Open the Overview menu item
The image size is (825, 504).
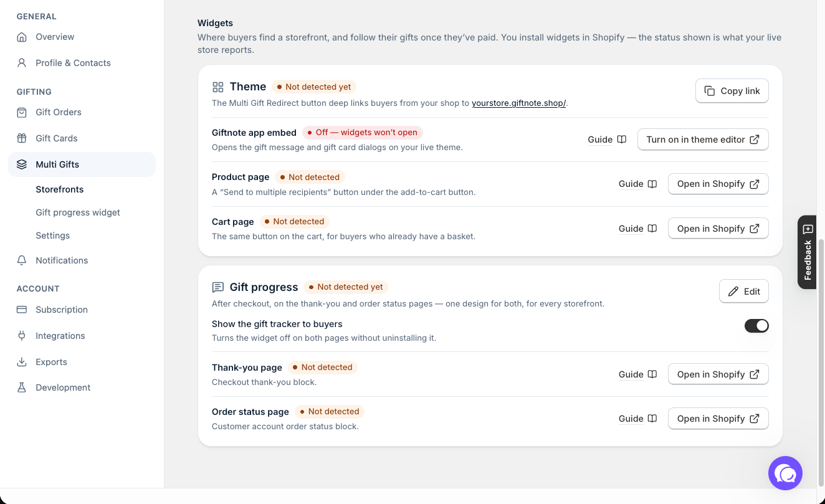pyautogui.click(x=82, y=37)
